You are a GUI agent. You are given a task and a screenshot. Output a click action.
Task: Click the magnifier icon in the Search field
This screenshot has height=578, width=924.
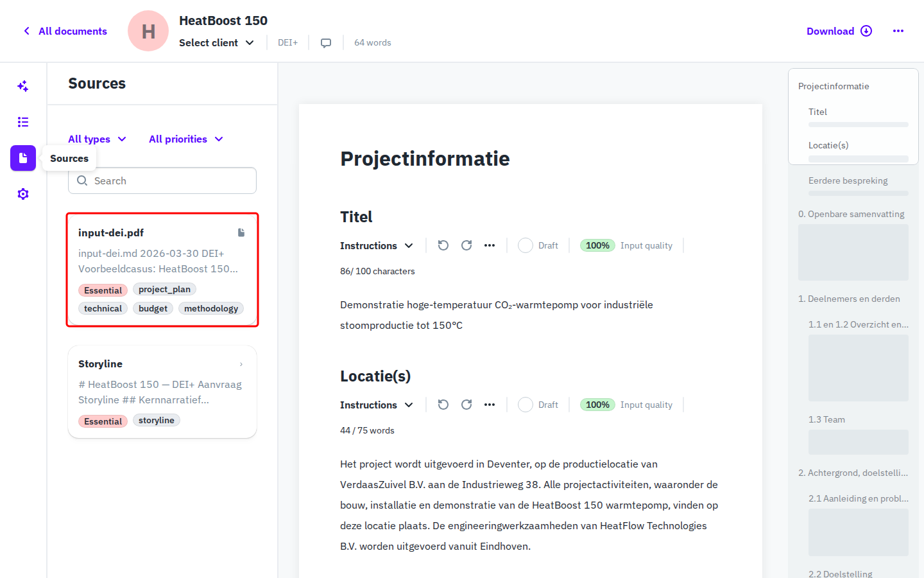[82, 181]
